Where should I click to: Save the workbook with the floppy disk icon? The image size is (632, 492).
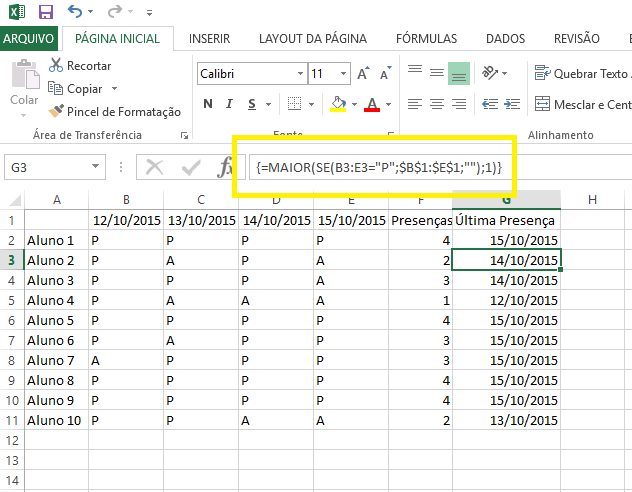click(46, 12)
